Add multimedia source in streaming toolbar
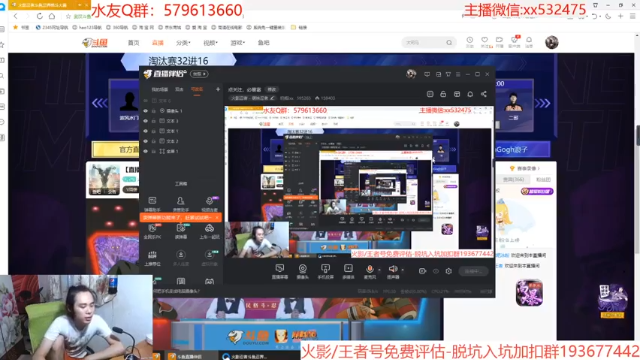 pyautogui.click(x=348, y=271)
